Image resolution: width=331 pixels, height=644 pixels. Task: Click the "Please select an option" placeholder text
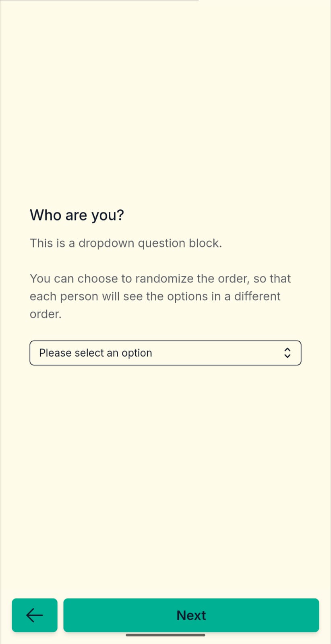point(95,353)
